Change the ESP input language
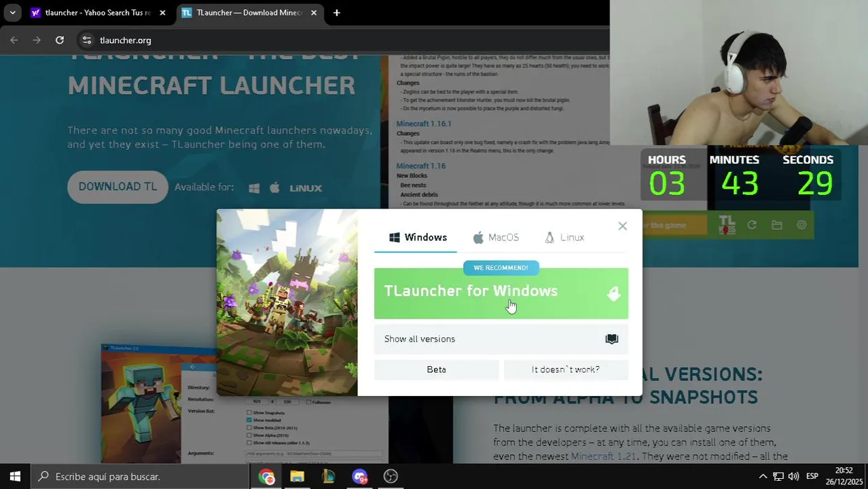Image resolution: width=868 pixels, height=489 pixels. click(812, 477)
